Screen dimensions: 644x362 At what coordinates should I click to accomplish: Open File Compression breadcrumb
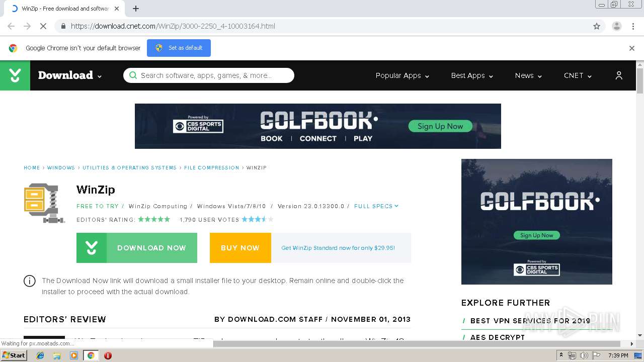coord(211,168)
